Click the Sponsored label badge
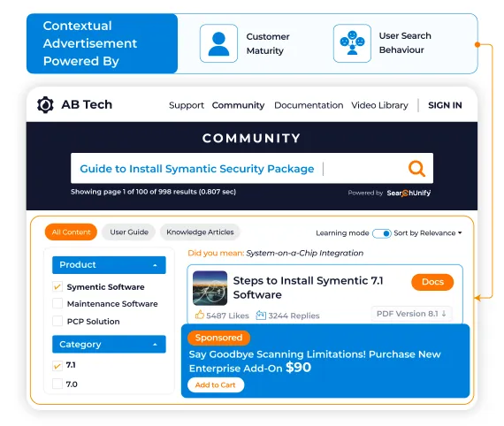This screenshot has height=426, width=504. [218, 338]
